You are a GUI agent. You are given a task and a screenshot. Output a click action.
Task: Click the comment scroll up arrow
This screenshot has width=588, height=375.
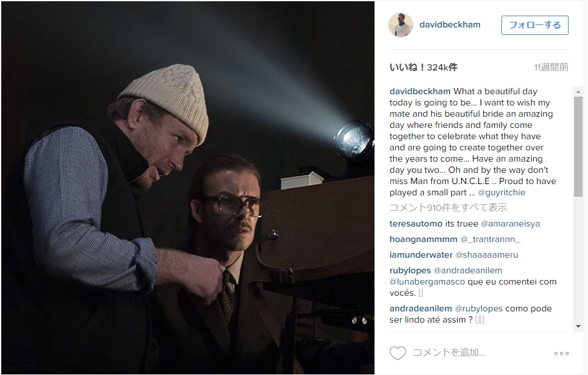578,92
